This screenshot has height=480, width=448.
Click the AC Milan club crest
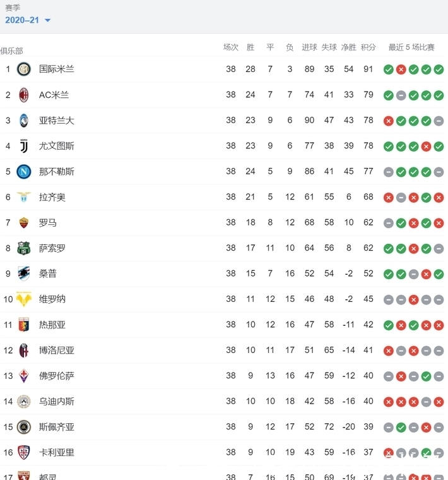pos(23,95)
